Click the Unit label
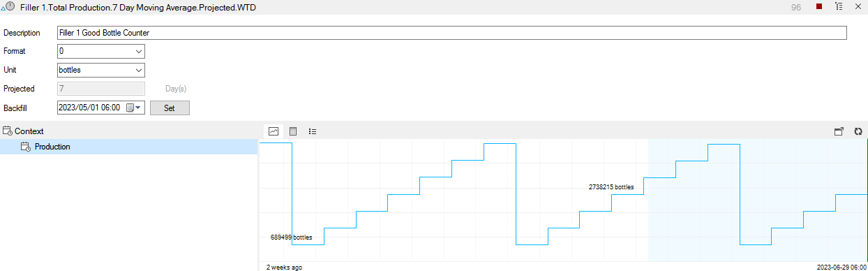This screenshot has width=868, height=271. (10, 70)
